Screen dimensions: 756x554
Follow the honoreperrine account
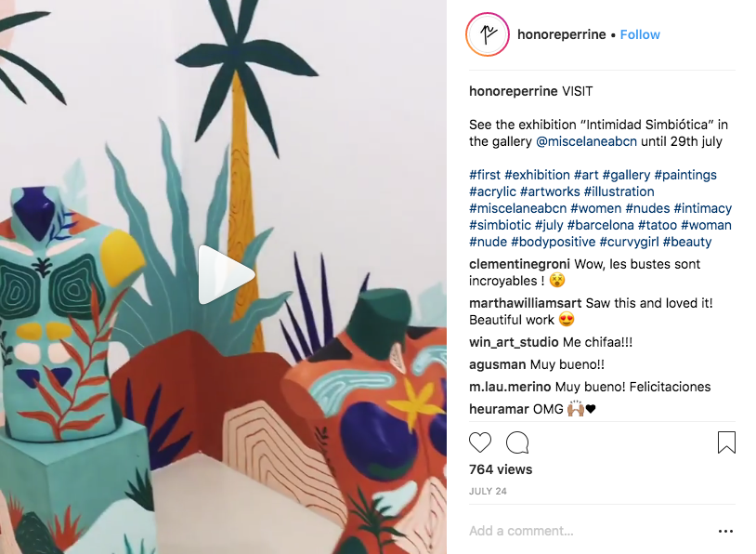point(640,34)
